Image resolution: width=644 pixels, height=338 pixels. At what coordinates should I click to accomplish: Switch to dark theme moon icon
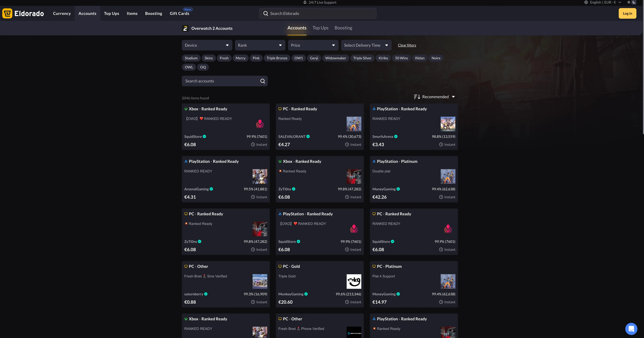[634, 3]
